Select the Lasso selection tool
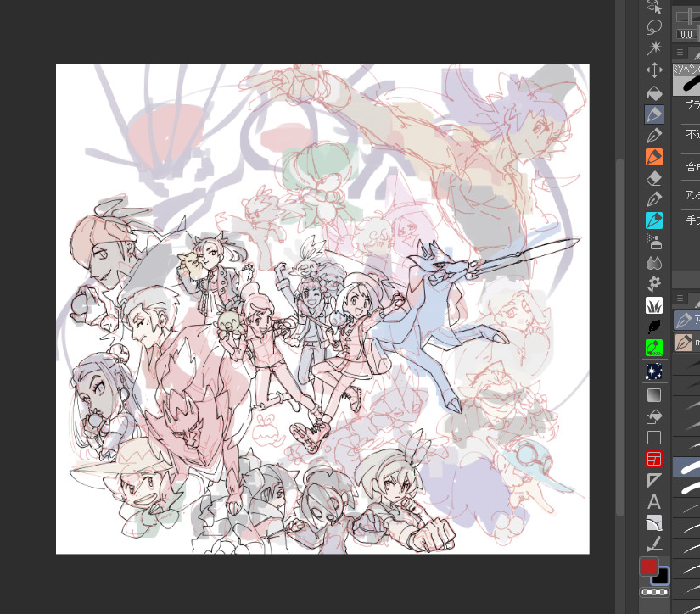700x614 pixels. [654, 27]
